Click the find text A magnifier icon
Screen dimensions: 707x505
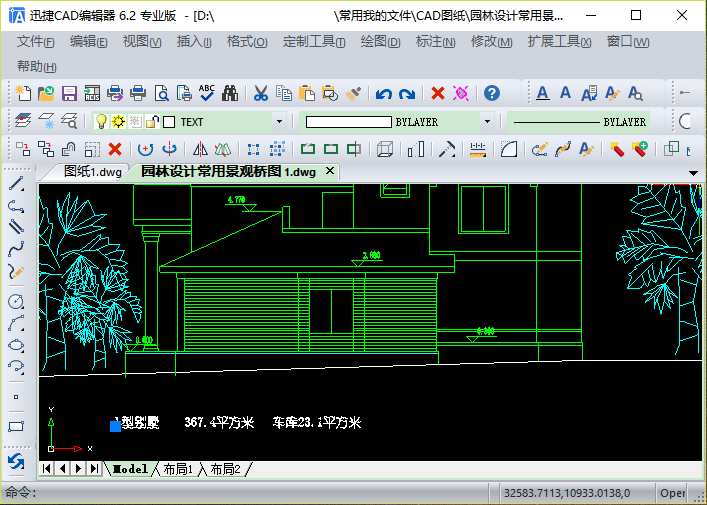click(635, 93)
